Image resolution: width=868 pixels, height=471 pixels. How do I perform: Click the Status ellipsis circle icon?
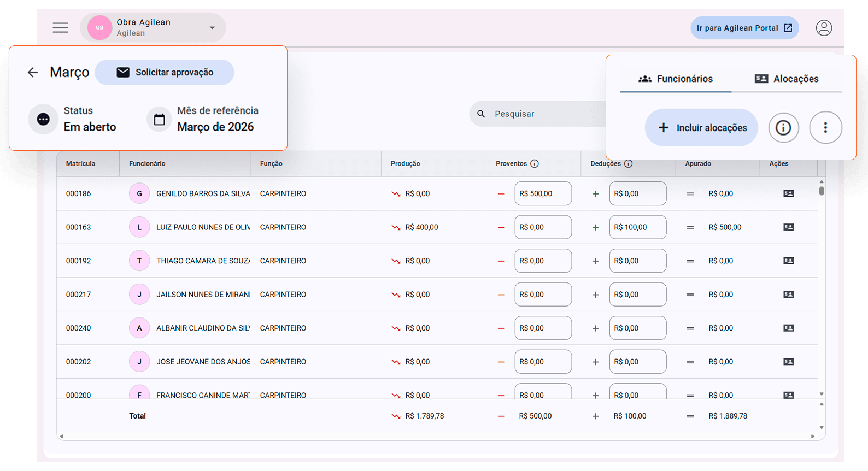[x=43, y=119]
